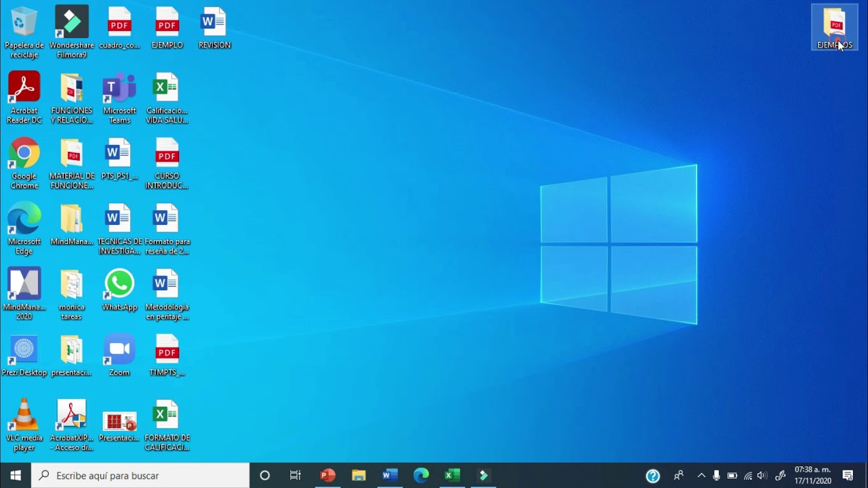The height and width of the screenshot is (488, 868).
Task: Select the Acrobat Reader DC desktop shortcut
Action: [24, 98]
